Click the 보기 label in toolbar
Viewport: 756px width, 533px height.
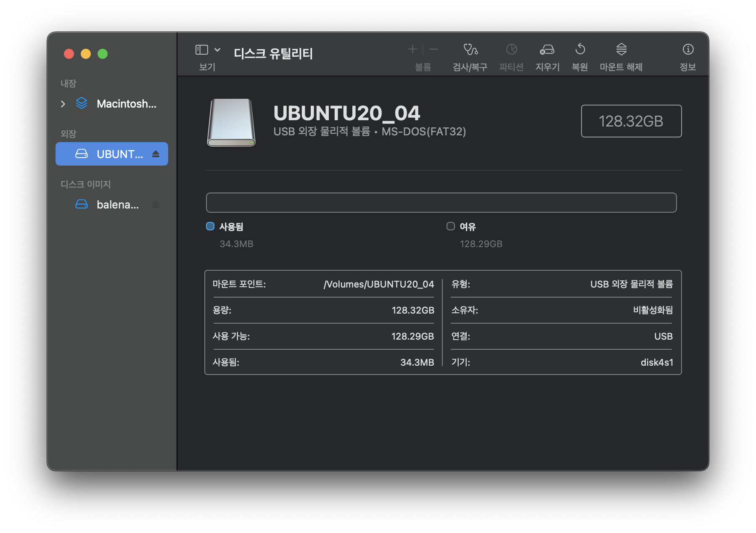click(207, 67)
